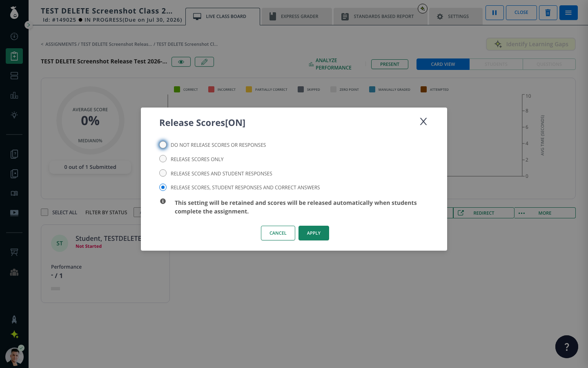Click the REDIRECT button
This screenshot has width=588, height=368.
click(483, 213)
